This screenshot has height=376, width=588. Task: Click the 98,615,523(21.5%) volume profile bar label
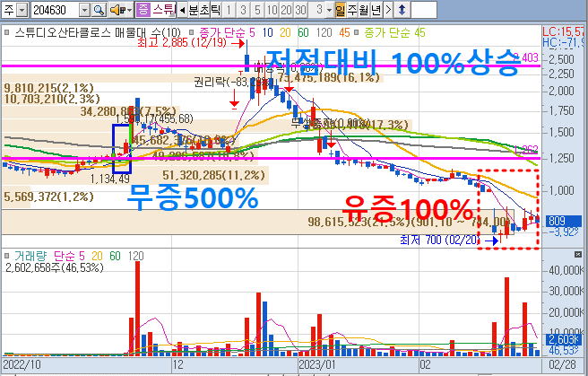coord(359,222)
